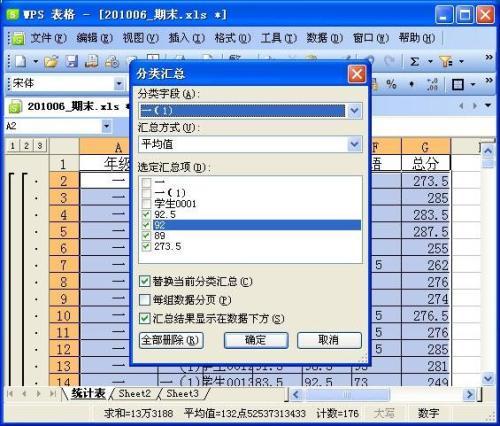Click the Save floppy disk icon
Viewport: 500px width, 426px height.
point(71,61)
